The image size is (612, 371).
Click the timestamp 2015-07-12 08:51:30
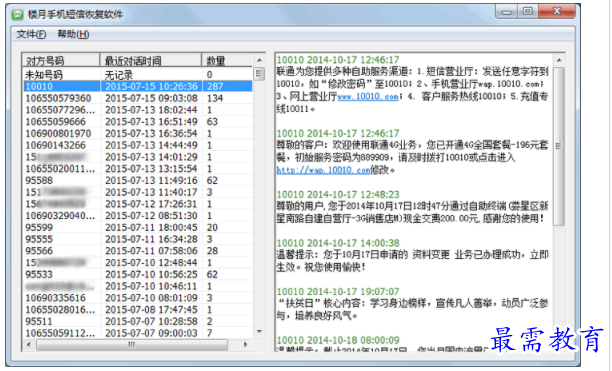pos(151,216)
